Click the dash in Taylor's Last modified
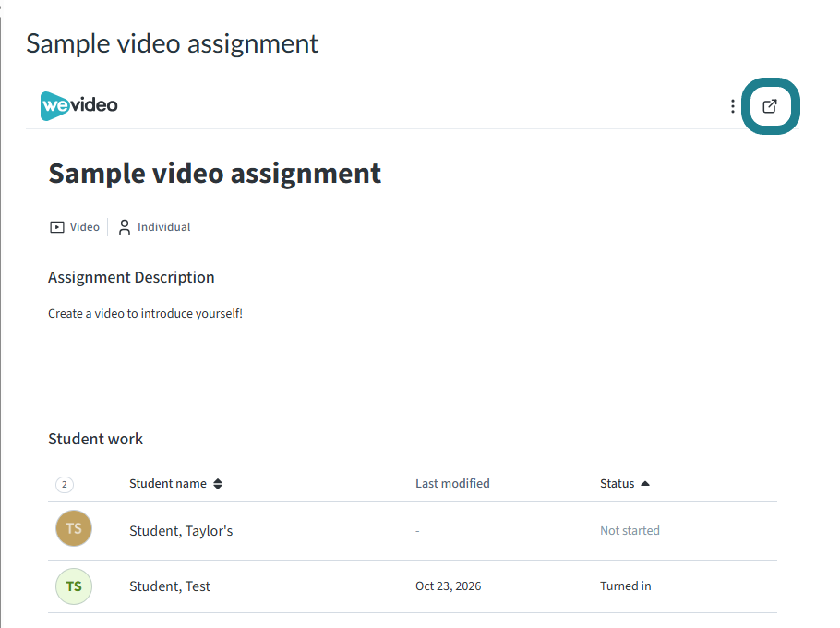Image resolution: width=840 pixels, height=628 pixels. click(417, 531)
